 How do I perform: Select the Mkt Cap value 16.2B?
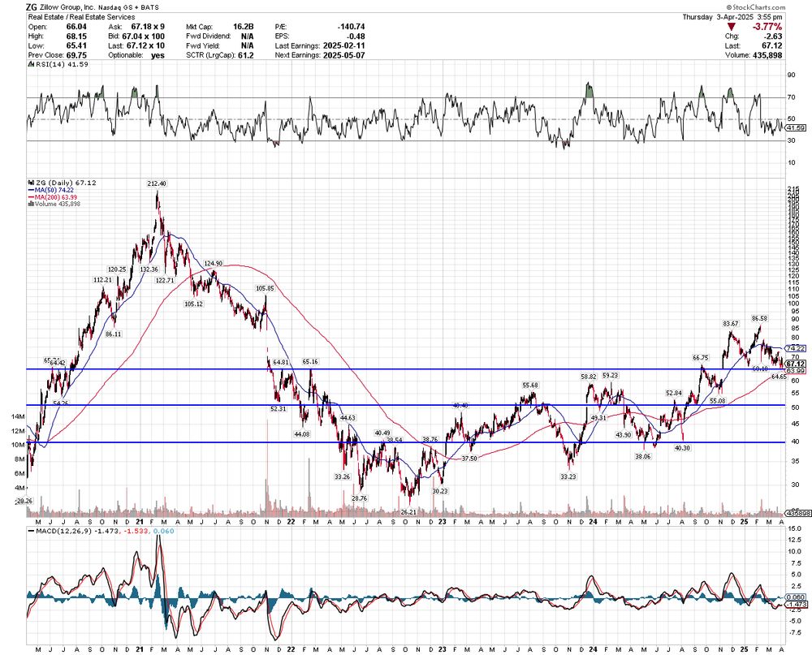[244, 27]
